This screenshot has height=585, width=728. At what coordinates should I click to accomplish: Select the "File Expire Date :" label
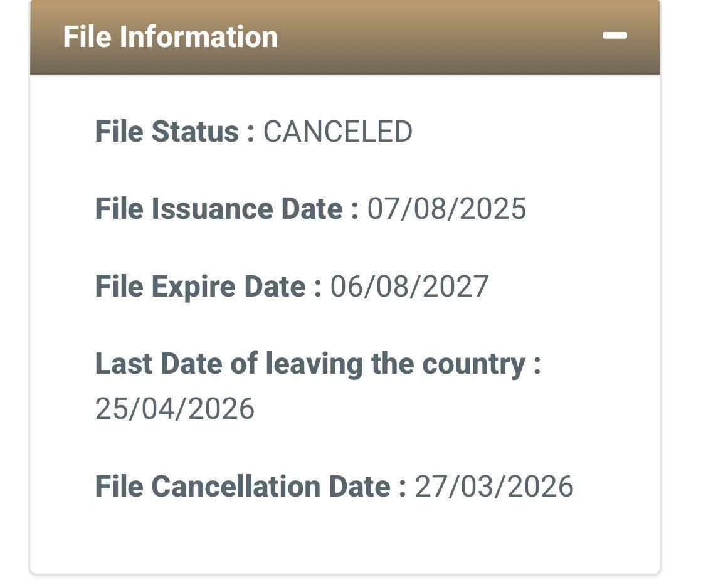click(208, 287)
